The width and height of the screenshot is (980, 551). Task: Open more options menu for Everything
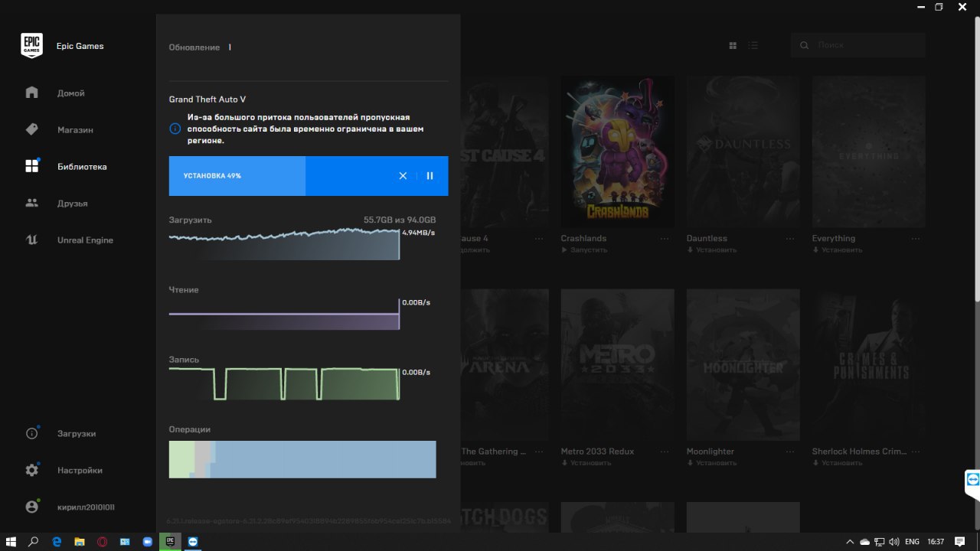(x=916, y=239)
